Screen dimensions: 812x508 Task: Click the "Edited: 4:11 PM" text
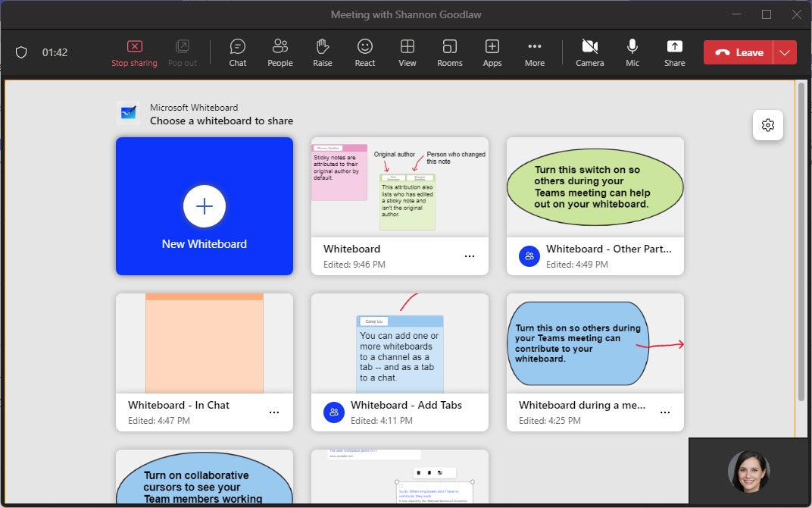pos(382,420)
